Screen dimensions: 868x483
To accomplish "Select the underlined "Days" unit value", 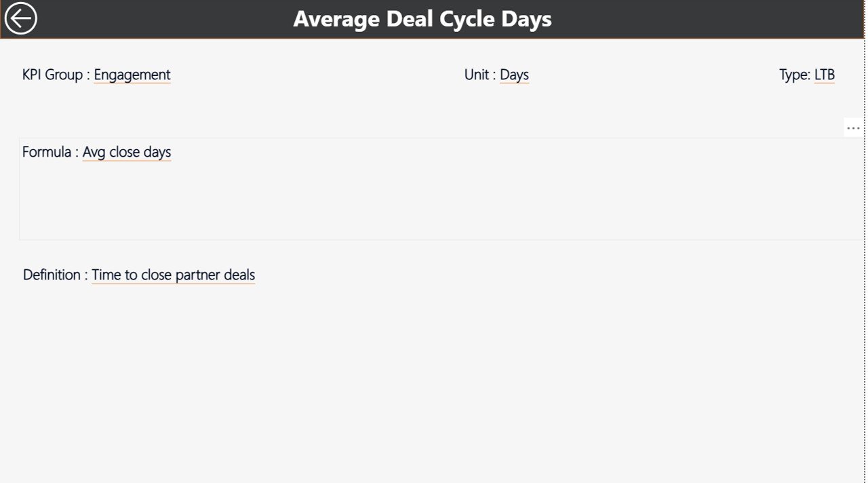I will click(x=514, y=75).
